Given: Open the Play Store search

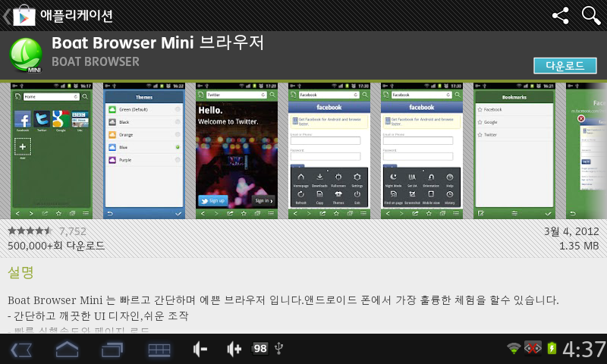Looking at the screenshot, I should pos(591,15).
